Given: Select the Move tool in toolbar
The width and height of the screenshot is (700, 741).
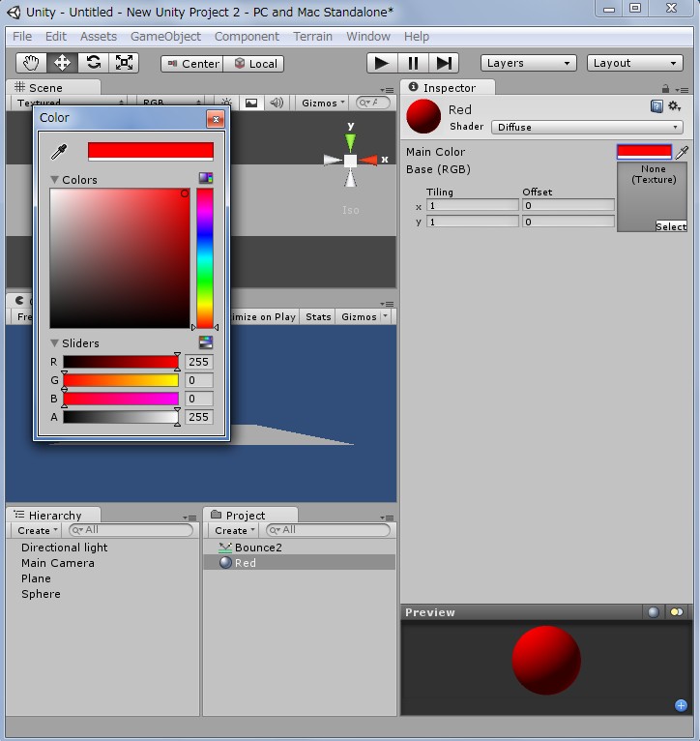Looking at the screenshot, I should [x=62, y=63].
